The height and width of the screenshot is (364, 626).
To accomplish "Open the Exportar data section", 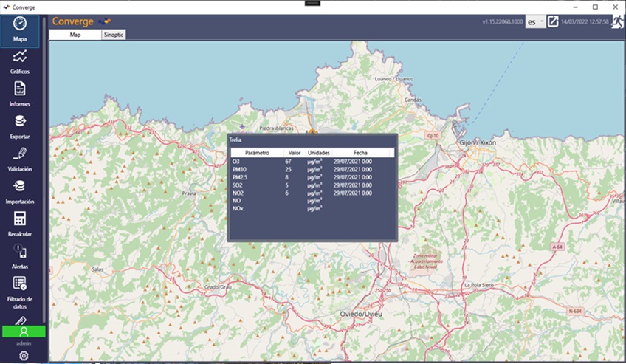I will coord(20,126).
